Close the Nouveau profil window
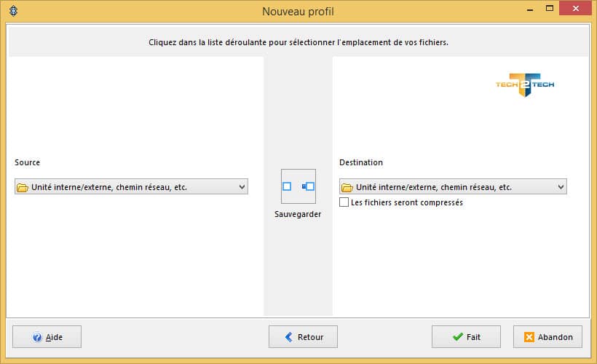This screenshot has width=597, height=364. [x=576, y=8]
